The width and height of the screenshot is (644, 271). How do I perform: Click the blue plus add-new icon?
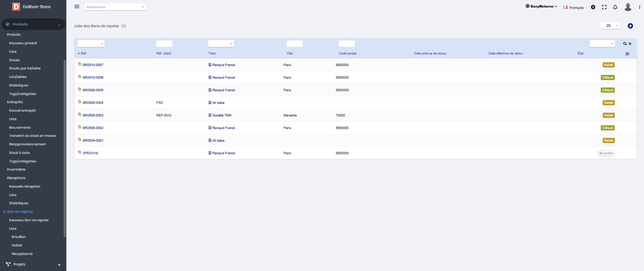(x=630, y=26)
